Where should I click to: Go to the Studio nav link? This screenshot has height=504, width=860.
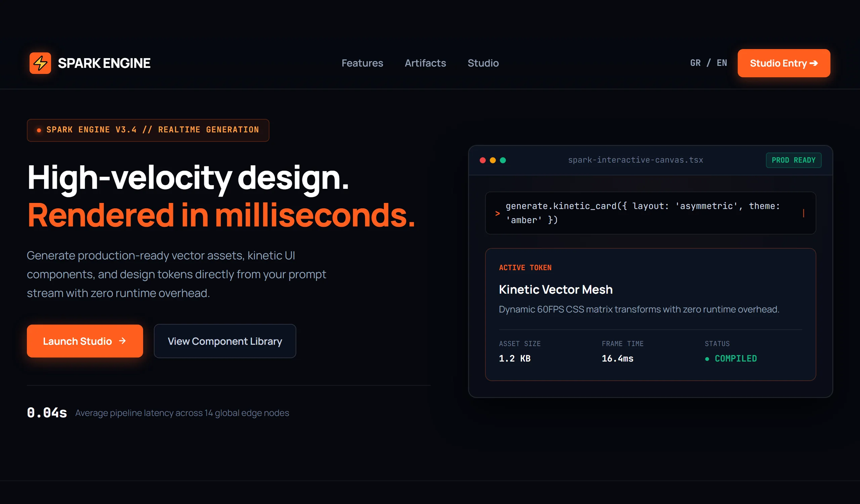pos(483,63)
